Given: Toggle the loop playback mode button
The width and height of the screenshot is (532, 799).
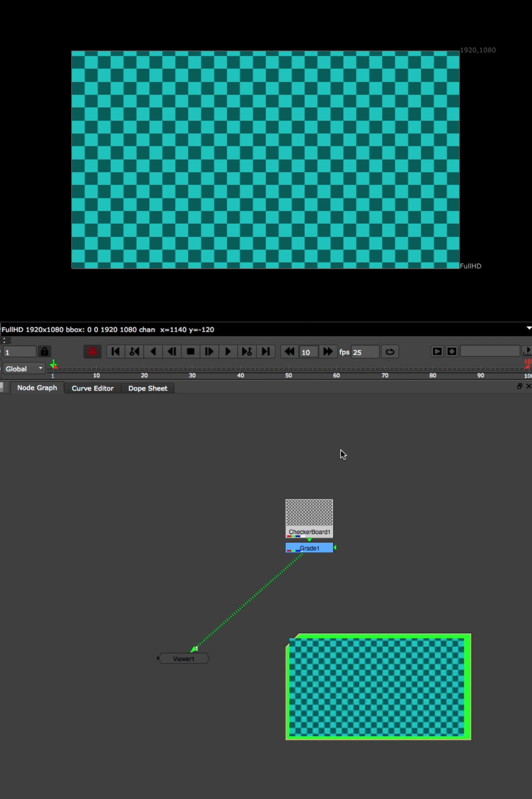Looking at the screenshot, I should point(390,351).
